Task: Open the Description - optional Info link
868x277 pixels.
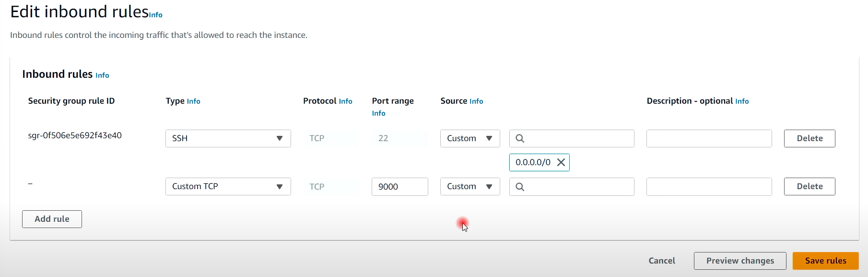Action: [742, 101]
